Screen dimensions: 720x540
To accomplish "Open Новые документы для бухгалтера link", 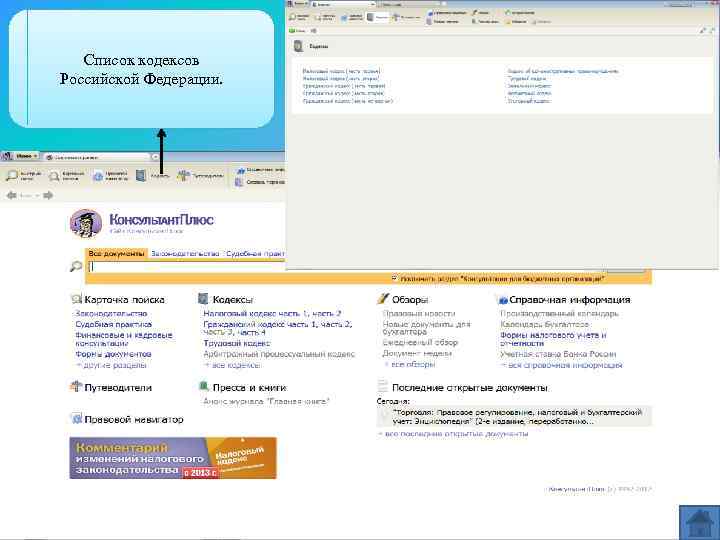I will click(427, 327).
